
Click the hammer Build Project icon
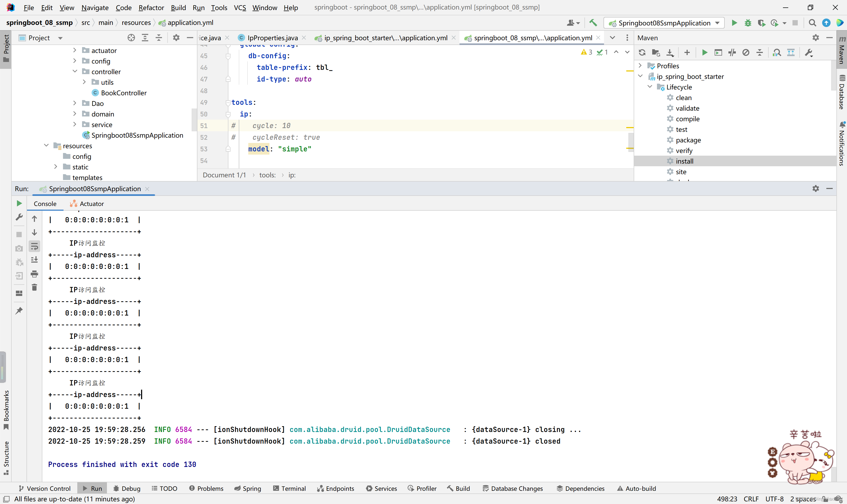pyautogui.click(x=593, y=23)
